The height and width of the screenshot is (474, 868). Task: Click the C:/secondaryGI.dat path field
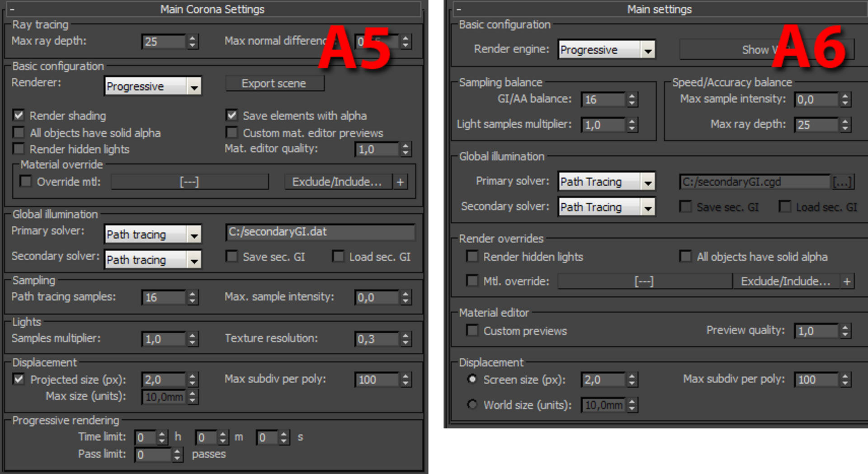click(321, 232)
